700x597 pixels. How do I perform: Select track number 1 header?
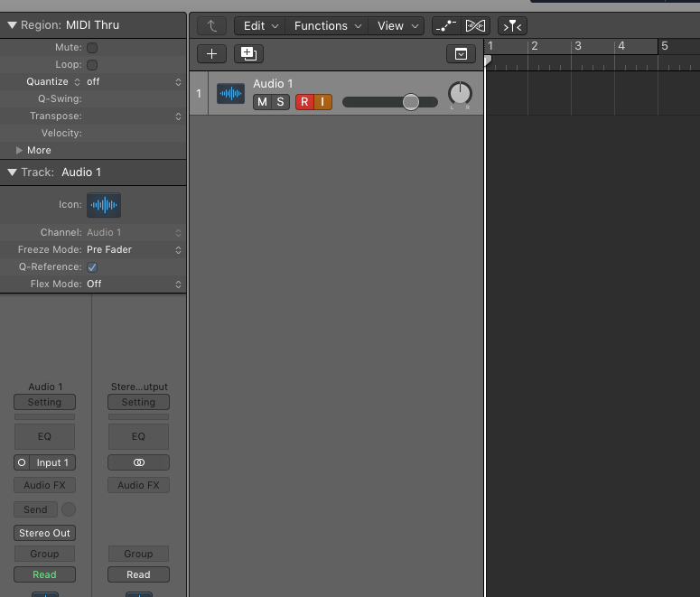click(199, 93)
